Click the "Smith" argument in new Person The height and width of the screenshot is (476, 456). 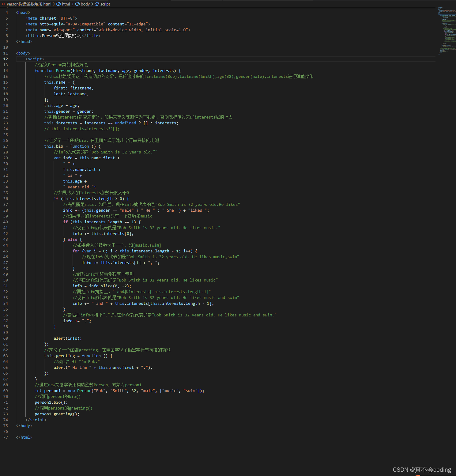pos(118,391)
